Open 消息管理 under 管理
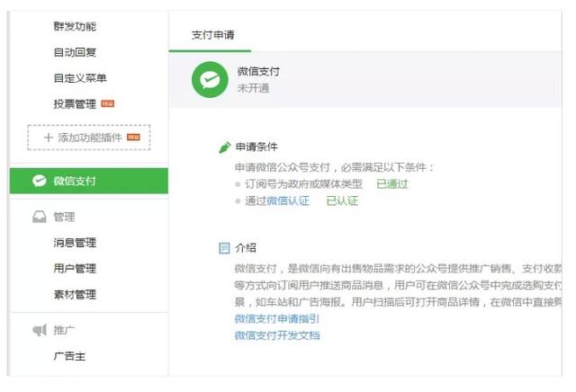Viewport: 576px width, 392px height. [75, 243]
